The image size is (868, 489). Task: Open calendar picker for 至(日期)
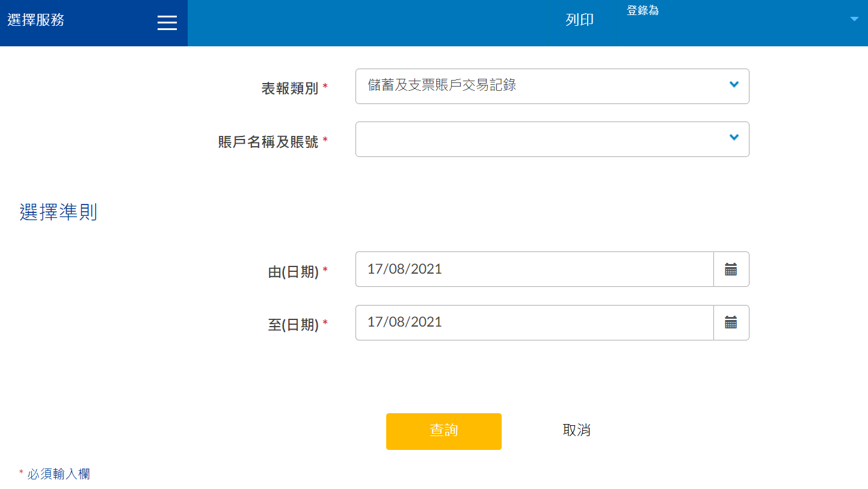click(731, 323)
